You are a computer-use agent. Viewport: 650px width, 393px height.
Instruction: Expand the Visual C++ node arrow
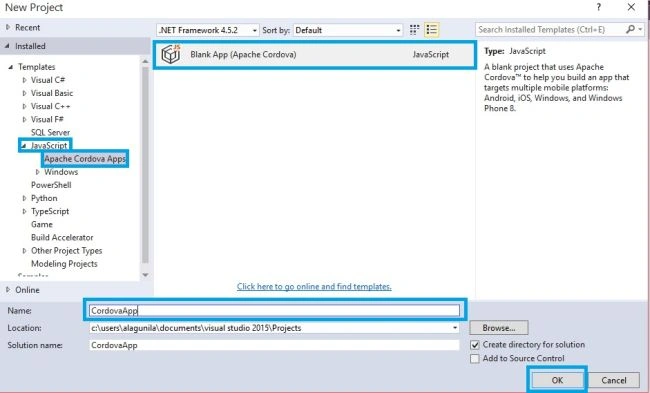(24, 107)
